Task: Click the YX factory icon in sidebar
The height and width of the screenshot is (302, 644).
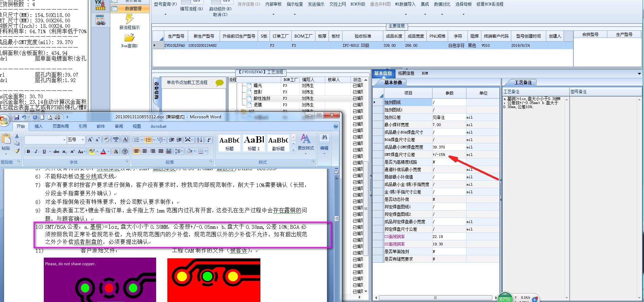Action: [100, 5]
